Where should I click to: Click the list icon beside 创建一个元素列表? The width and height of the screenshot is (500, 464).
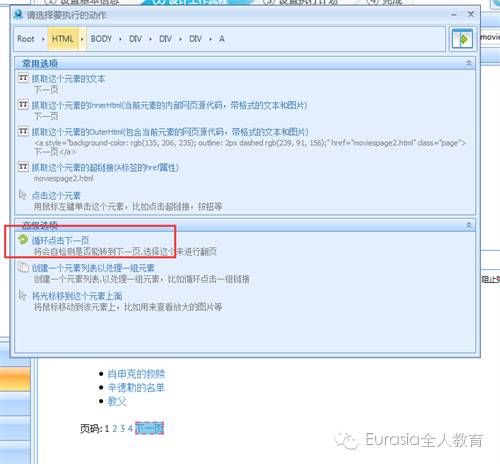pos(23,267)
